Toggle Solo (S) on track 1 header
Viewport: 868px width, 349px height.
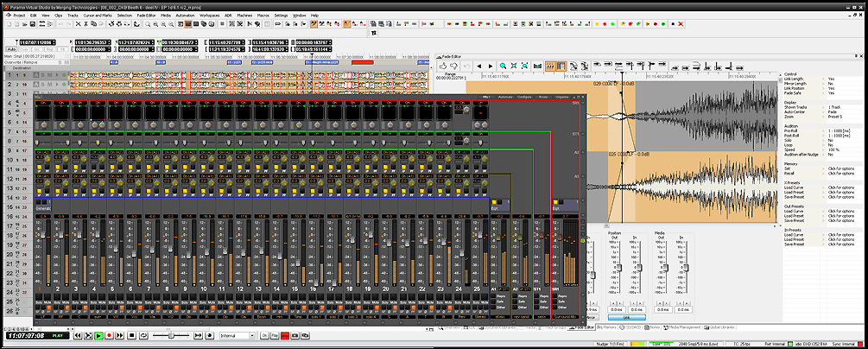tap(42, 75)
